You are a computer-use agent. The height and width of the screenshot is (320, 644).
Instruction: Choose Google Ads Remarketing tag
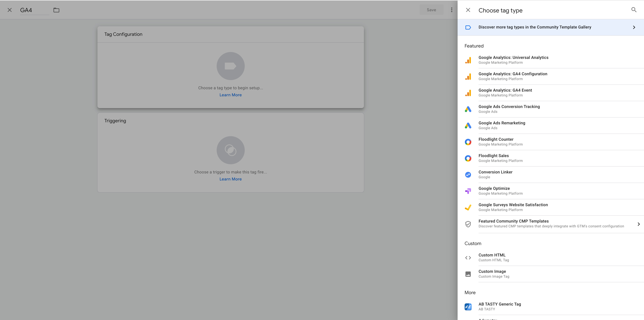551,126
